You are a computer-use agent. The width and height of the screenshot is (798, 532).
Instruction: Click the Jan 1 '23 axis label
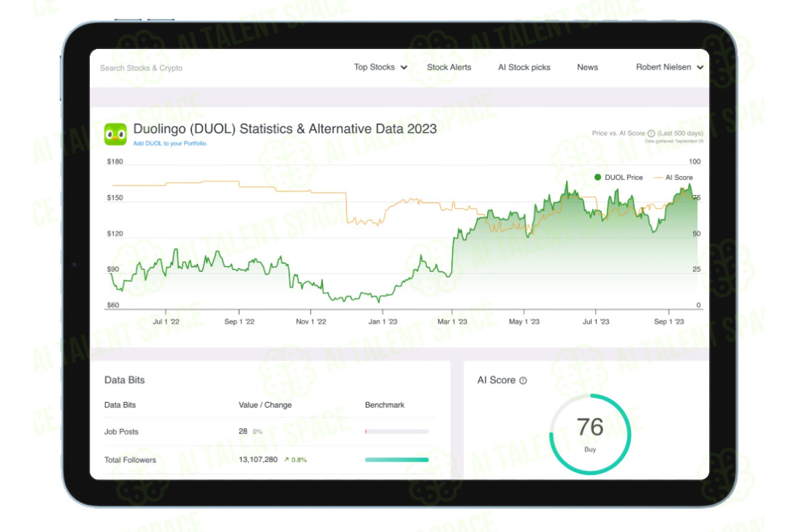[x=383, y=321]
